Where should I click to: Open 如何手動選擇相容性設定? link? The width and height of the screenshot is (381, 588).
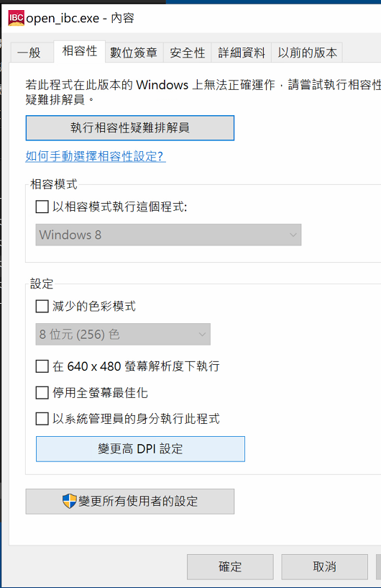coord(96,156)
